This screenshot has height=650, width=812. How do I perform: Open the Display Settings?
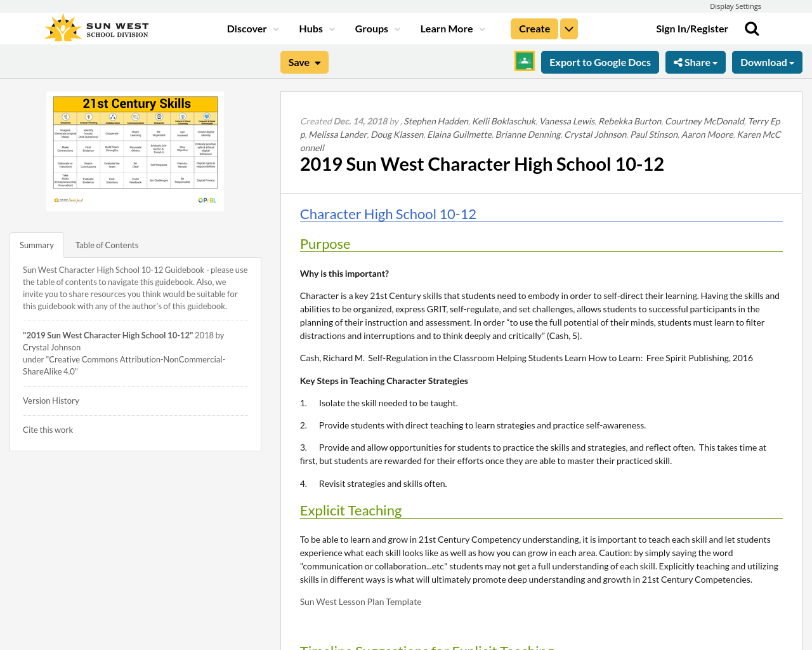coord(735,5)
